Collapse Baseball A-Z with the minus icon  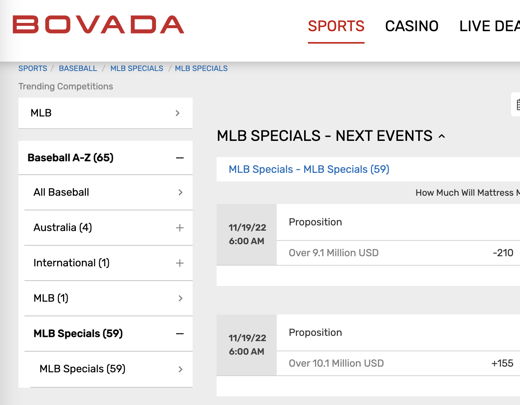tap(180, 158)
